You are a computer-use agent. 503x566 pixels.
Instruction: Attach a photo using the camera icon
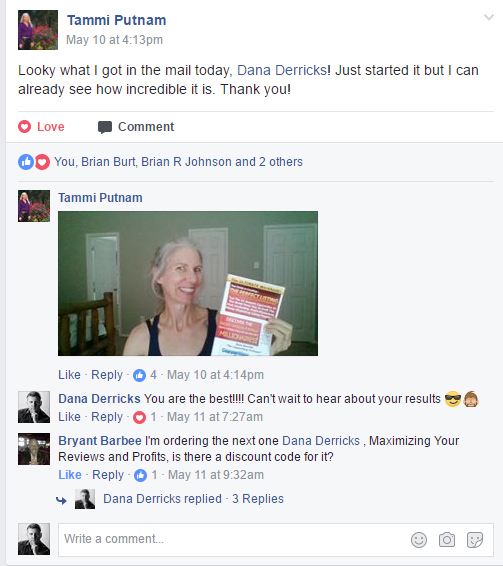point(447,540)
